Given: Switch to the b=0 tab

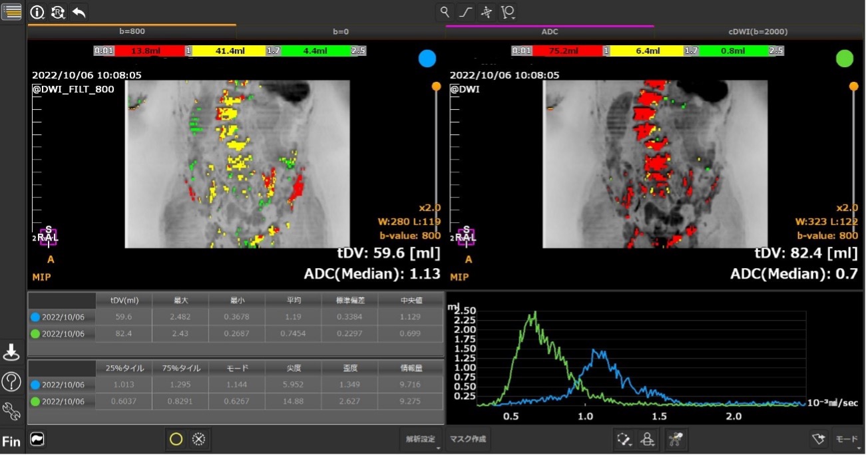Looking at the screenshot, I should [341, 31].
